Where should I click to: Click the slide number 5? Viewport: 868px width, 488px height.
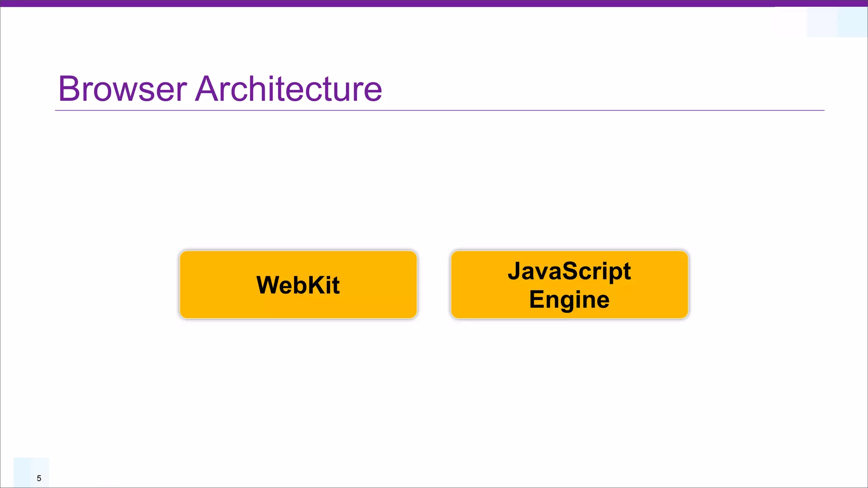coord(39,478)
